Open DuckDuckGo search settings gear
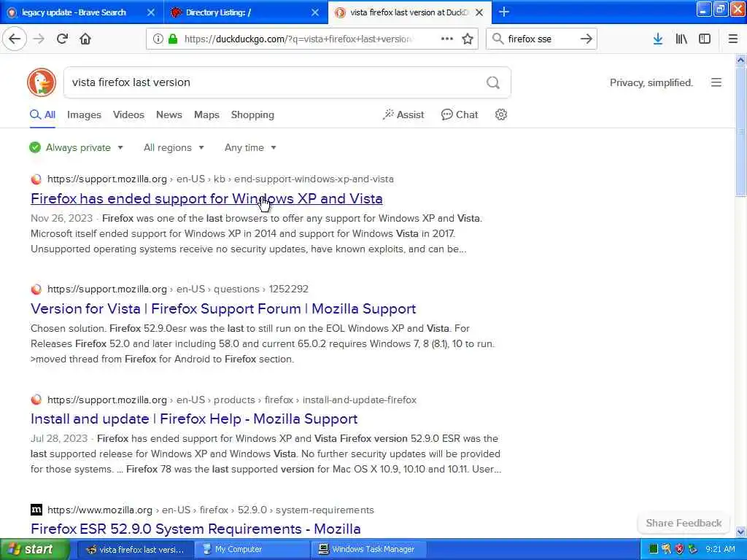This screenshot has height=560, width=747. coord(500,114)
